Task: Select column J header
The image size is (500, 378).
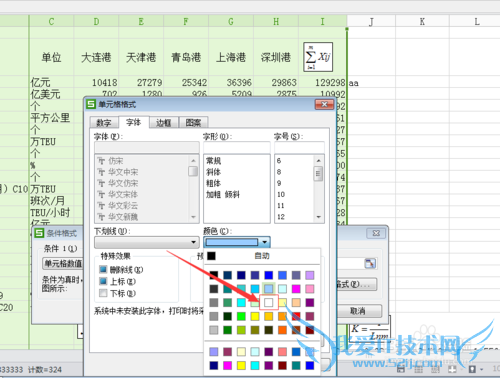Action: click(371, 22)
